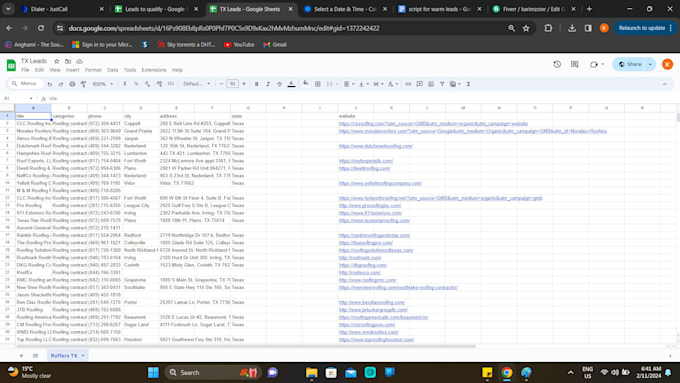Open Insert menu

[72, 70]
